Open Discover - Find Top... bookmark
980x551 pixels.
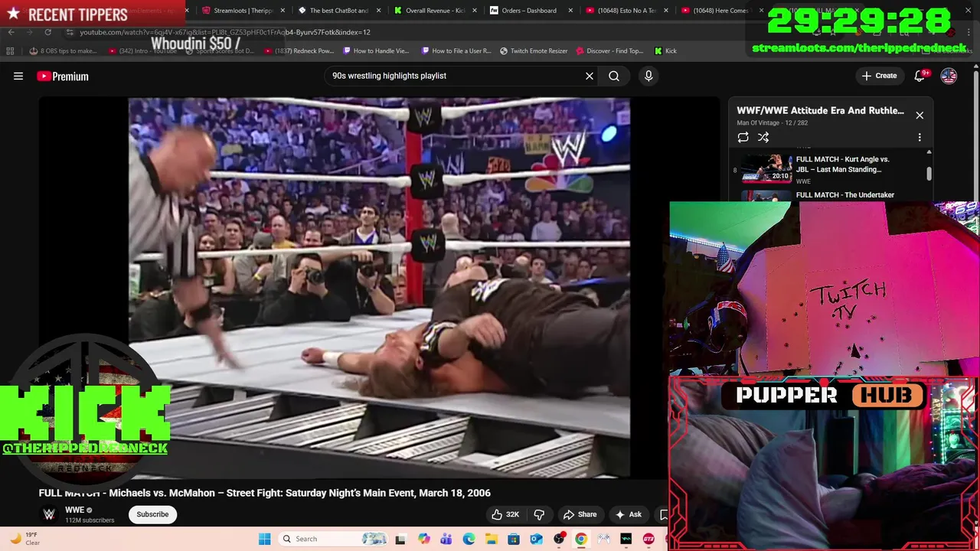click(x=609, y=51)
